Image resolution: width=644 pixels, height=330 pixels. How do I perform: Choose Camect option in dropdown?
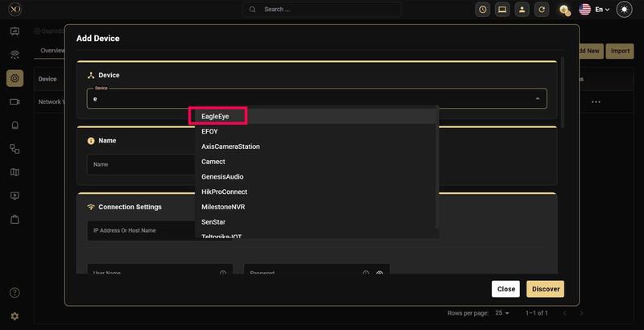tap(315, 162)
